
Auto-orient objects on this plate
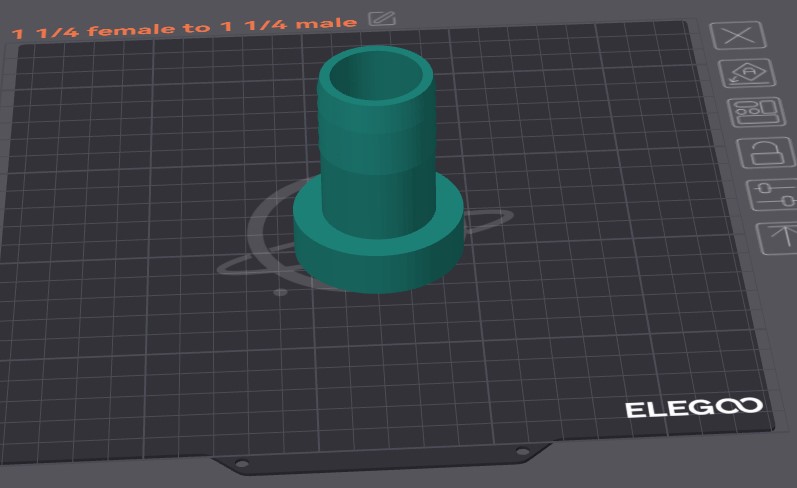tap(747, 73)
